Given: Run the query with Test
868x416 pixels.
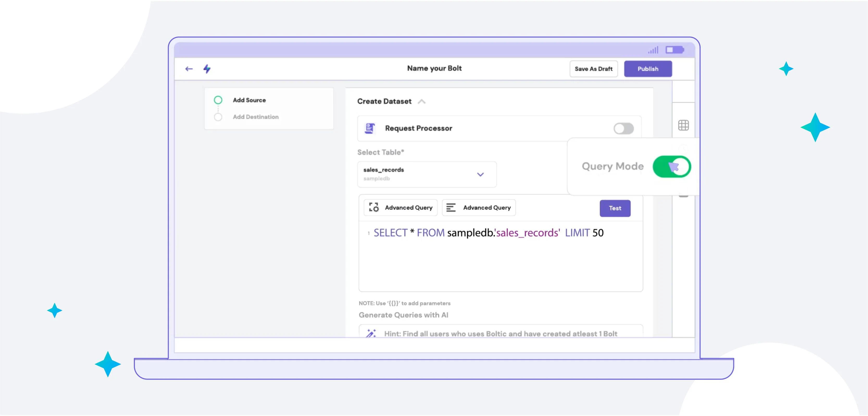Looking at the screenshot, I should pos(615,208).
